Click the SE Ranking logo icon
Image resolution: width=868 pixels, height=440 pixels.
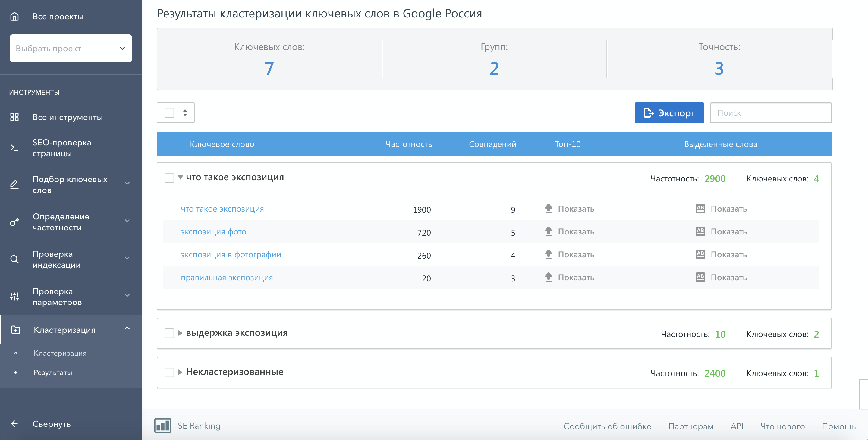point(163,426)
